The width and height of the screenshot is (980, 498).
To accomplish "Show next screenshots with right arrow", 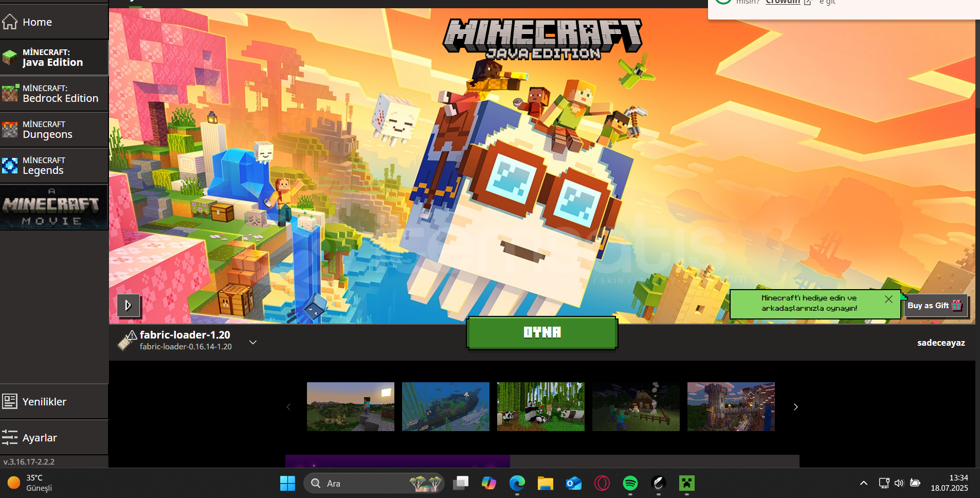I will pyautogui.click(x=795, y=407).
